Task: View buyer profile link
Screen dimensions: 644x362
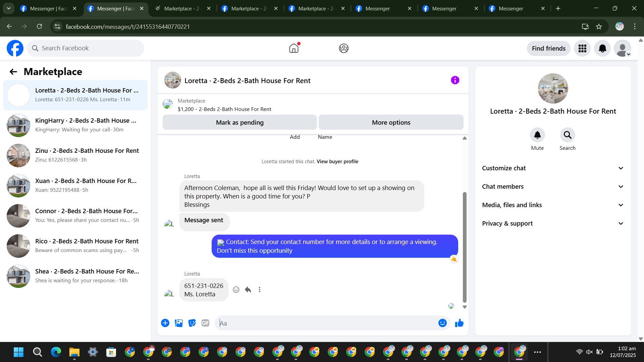Action: tap(337, 162)
